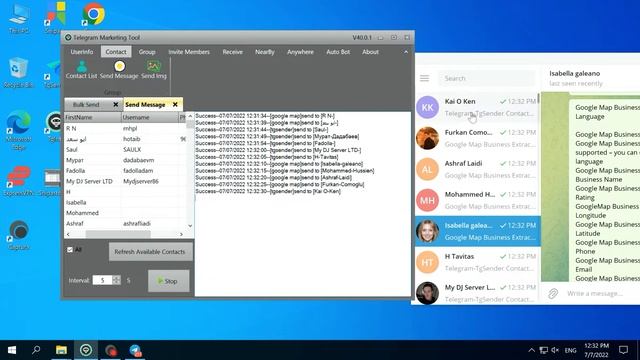Open the Contact List tool
640x360 pixels.
coord(81,69)
